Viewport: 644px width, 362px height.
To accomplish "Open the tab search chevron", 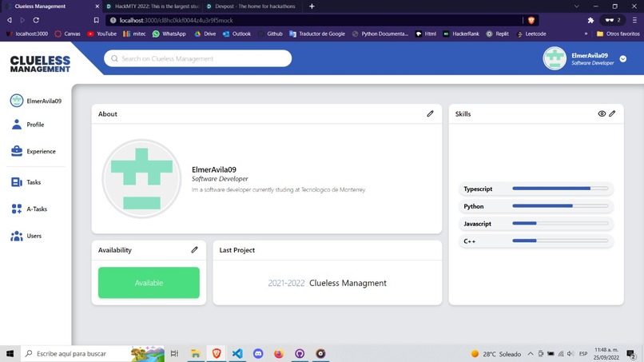I will coord(577,6).
